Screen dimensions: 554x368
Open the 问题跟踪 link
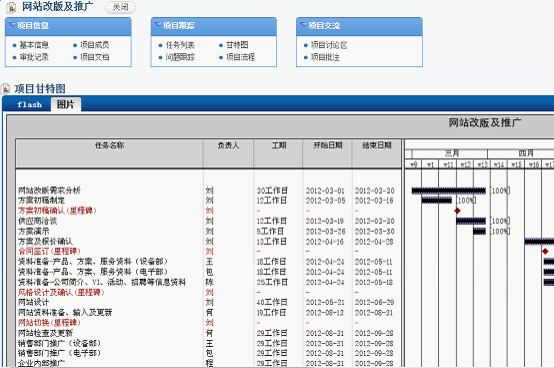180,57
